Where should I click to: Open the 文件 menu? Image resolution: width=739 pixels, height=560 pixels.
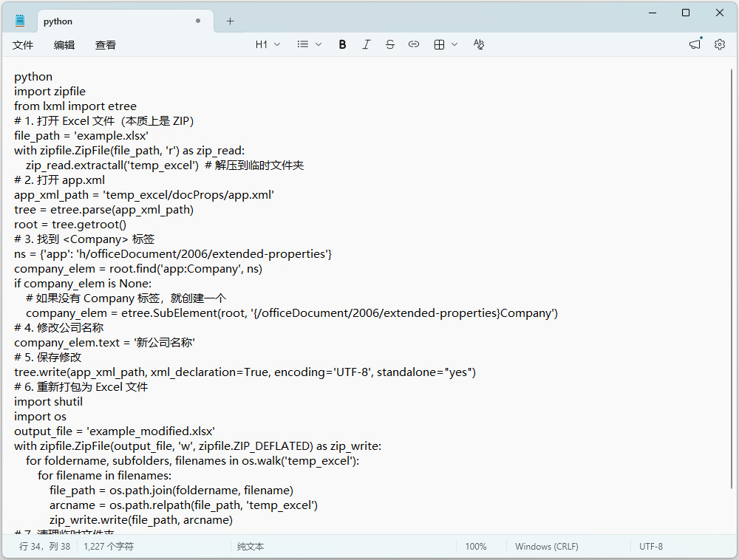[x=23, y=45]
